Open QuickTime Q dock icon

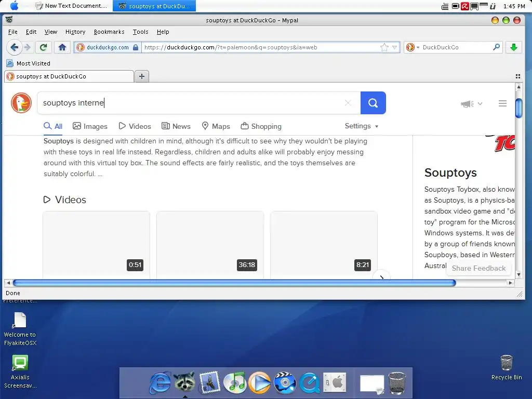point(310,383)
